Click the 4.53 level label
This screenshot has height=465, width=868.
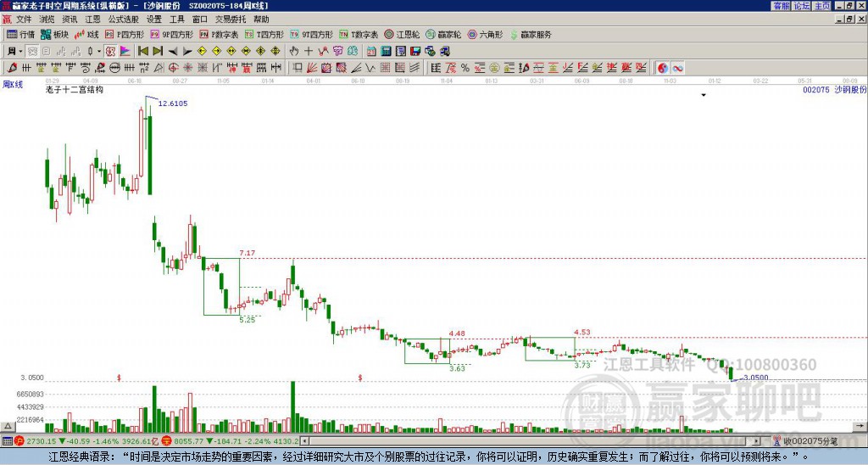coord(582,333)
